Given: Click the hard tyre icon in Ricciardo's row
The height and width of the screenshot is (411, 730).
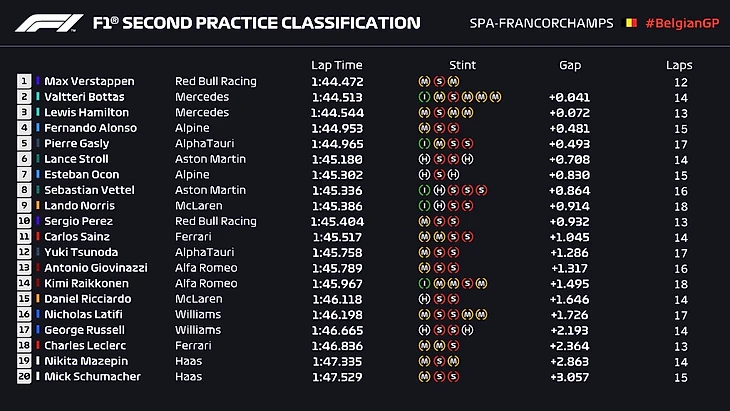Looking at the screenshot, I should pyautogui.click(x=424, y=299).
